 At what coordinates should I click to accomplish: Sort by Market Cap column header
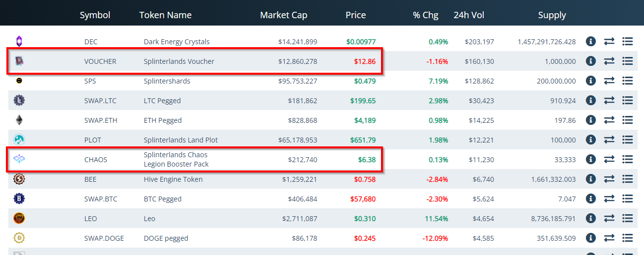[284, 15]
